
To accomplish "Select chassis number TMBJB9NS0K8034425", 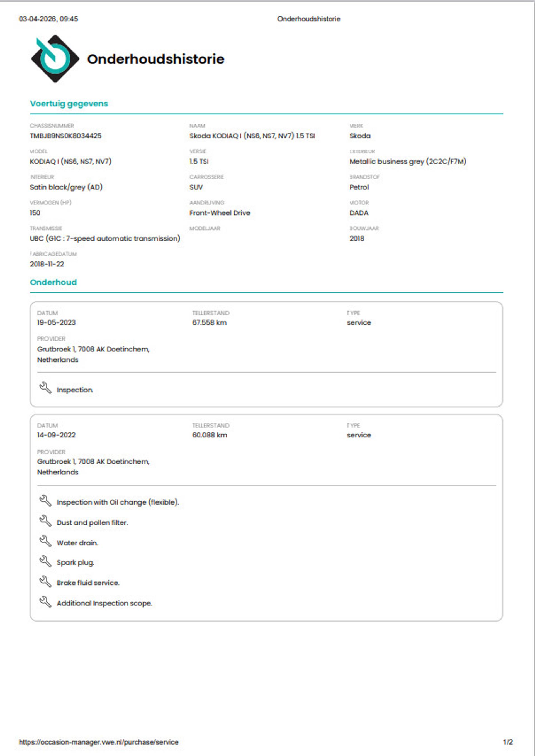I will [x=65, y=136].
